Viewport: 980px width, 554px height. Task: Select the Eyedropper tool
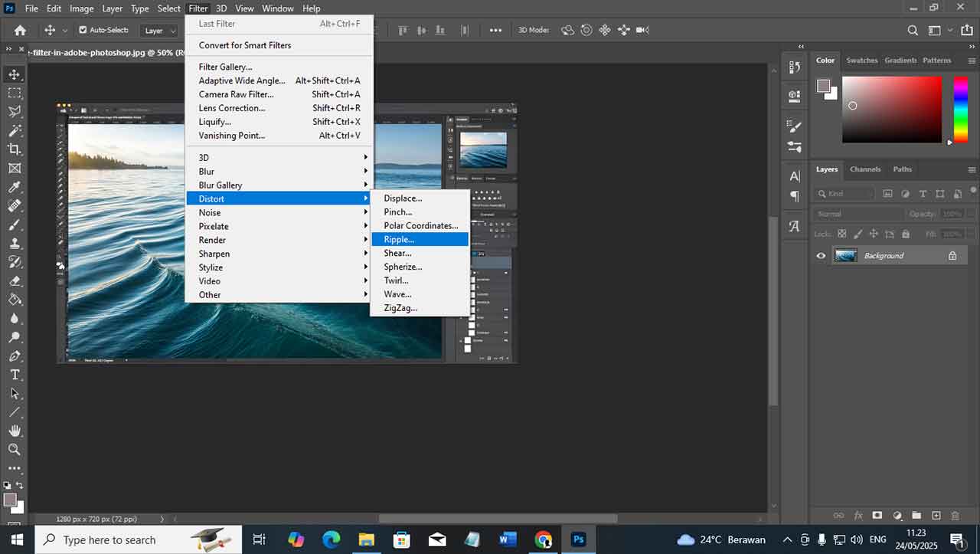(14, 187)
